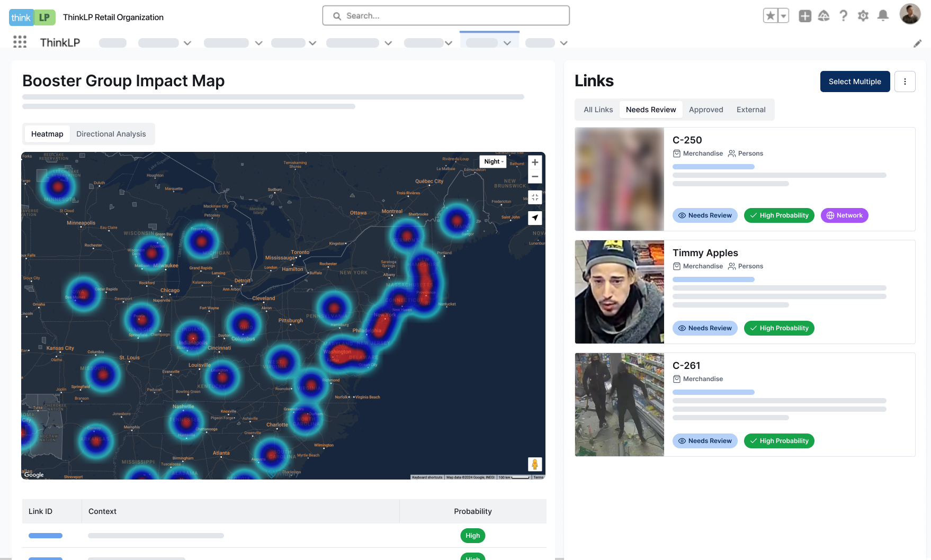Open Setup via the gear icon
Image resolution: width=931 pixels, height=560 pixels.
point(863,15)
